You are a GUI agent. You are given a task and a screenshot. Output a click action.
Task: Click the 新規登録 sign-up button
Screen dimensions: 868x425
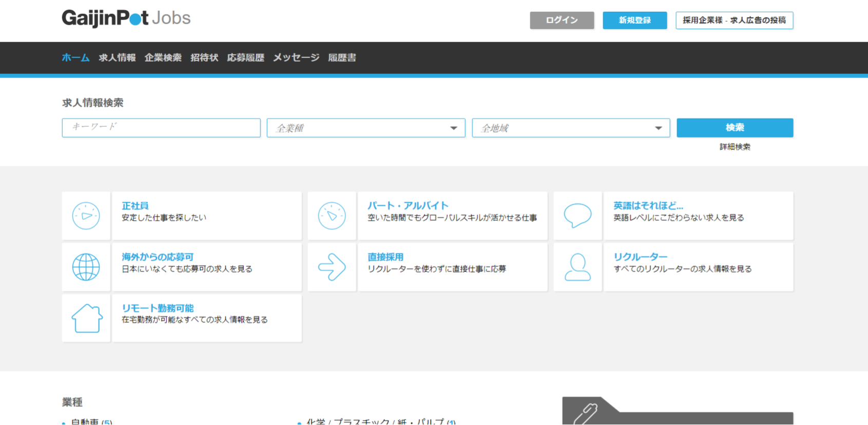coord(634,20)
